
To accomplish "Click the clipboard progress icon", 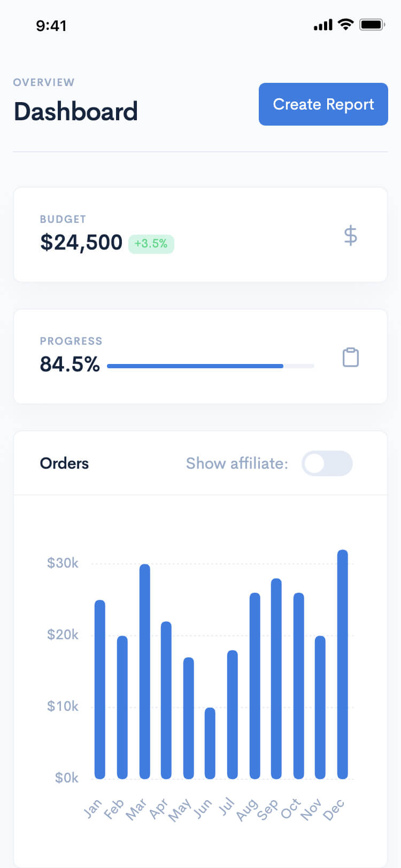I will (x=351, y=358).
